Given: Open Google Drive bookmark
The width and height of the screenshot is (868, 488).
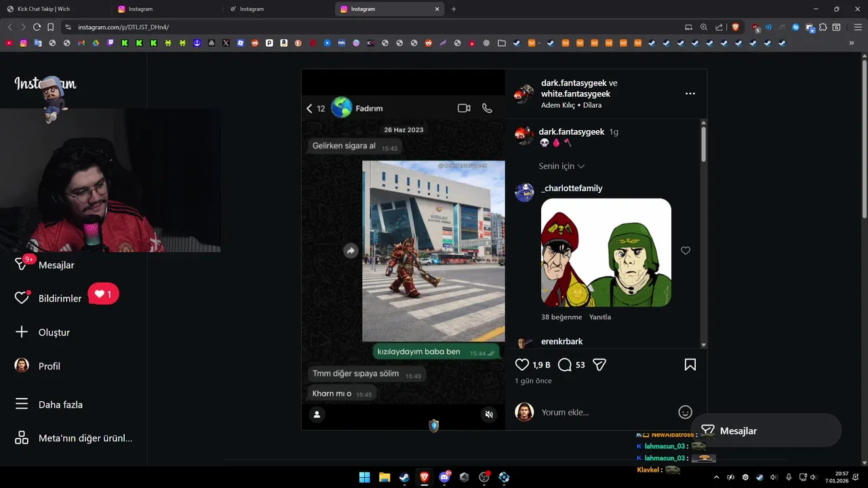Looking at the screenshot, I should (x=96, y=43).
